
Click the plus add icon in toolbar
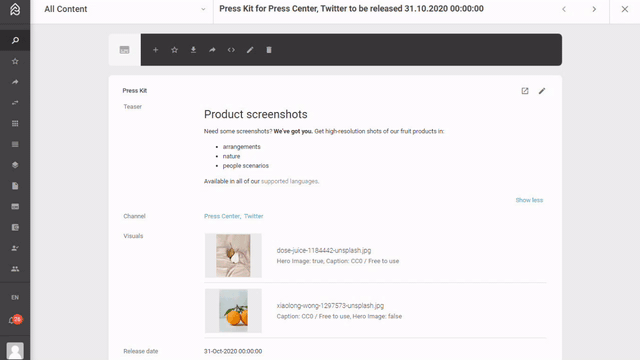[x=156, y=50]
